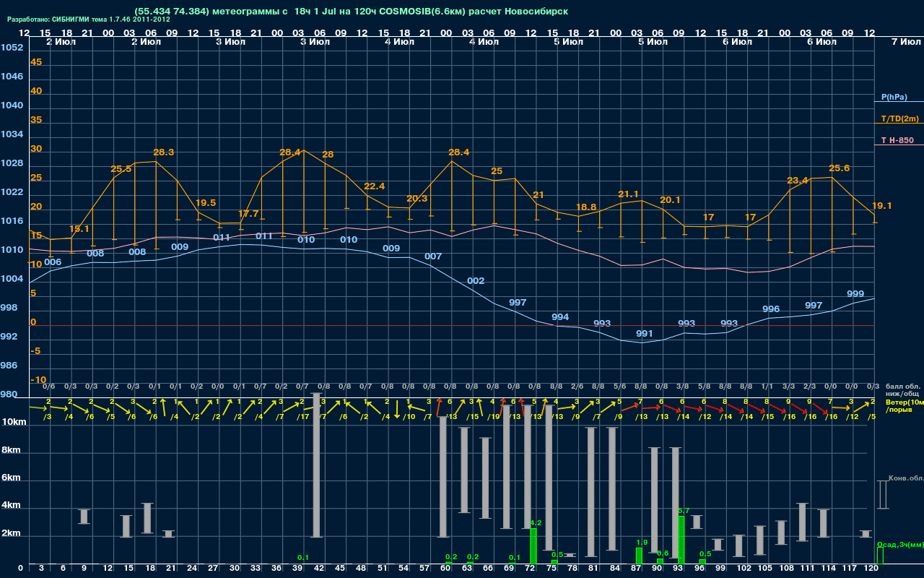This screenshot has height=578, width=924.
Task: Click the 25.5 temperature label
Action: [x=121, y=169]
